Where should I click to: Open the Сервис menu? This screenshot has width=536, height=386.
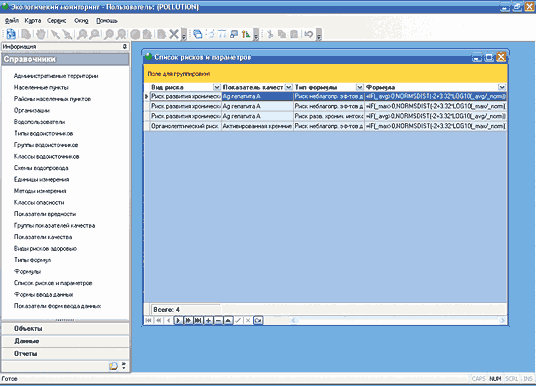[57, 21]
